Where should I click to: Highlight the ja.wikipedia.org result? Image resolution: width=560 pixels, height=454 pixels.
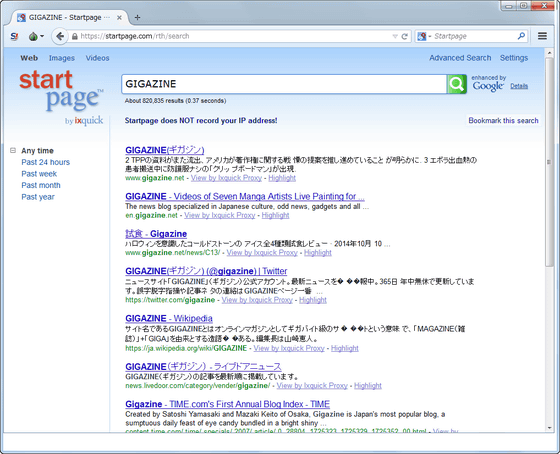pyautogui.click(x=345, y=348)
